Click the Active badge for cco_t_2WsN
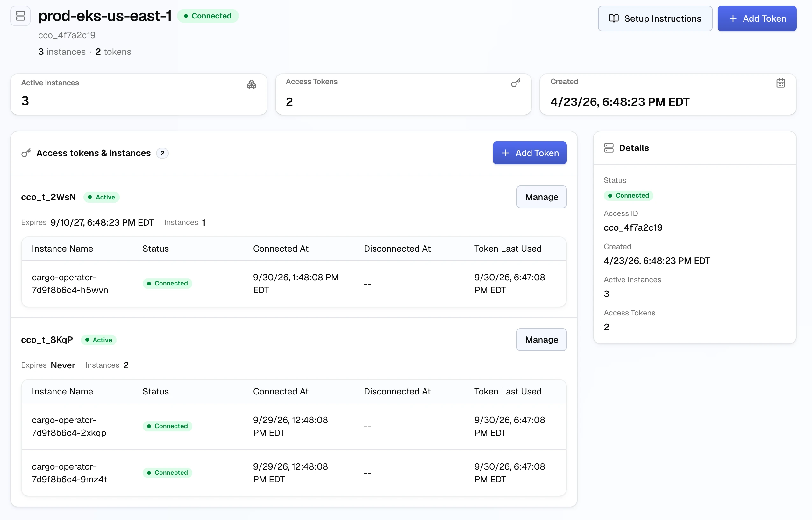 (101, 197)
